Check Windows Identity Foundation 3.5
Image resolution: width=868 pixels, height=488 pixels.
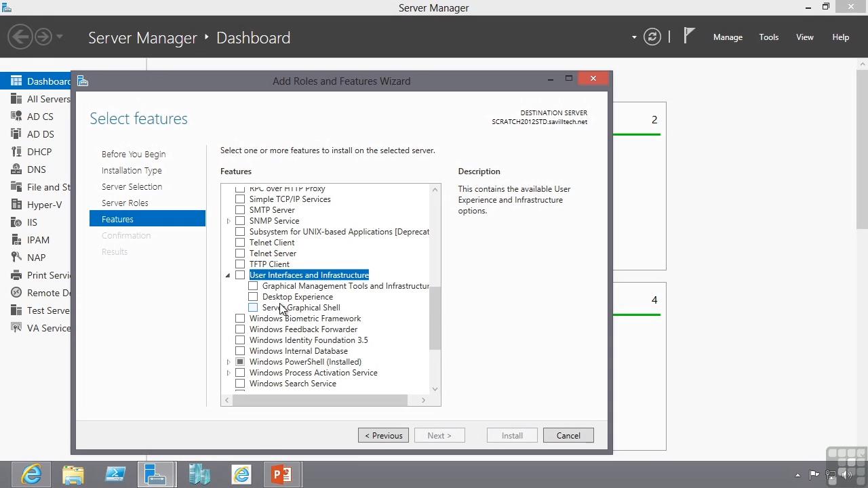[240, 340]
